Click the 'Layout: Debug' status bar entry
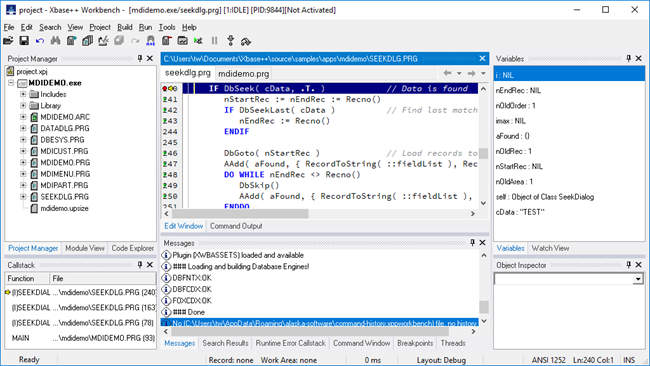 (441, 360)
